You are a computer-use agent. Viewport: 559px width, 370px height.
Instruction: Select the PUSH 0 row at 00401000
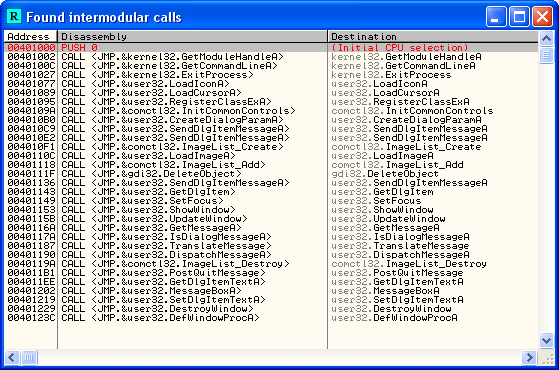(x=271, y=47)
